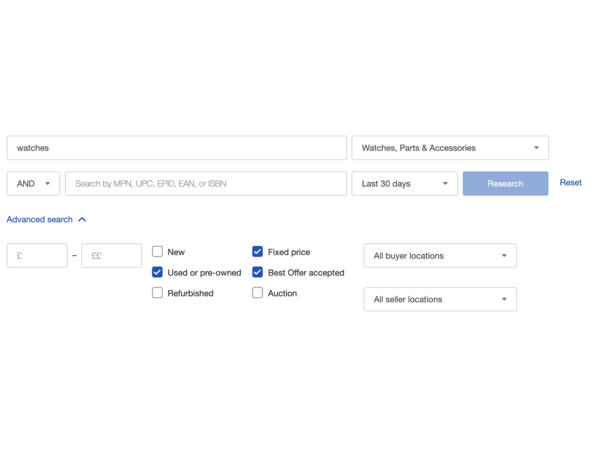Uncheck Used or pre-owned checkbox
The image size is (600, 450).
point(157,272)
